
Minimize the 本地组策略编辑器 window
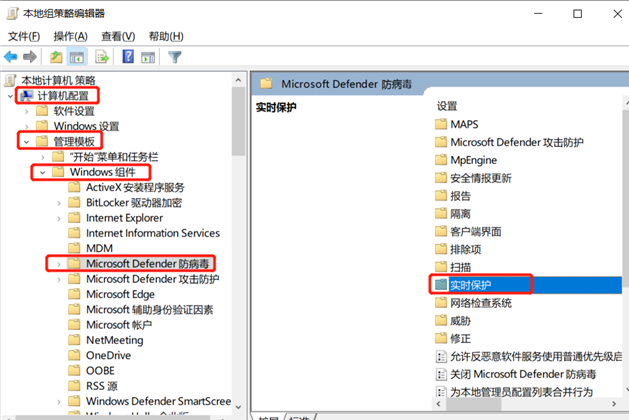coord(538,14)
